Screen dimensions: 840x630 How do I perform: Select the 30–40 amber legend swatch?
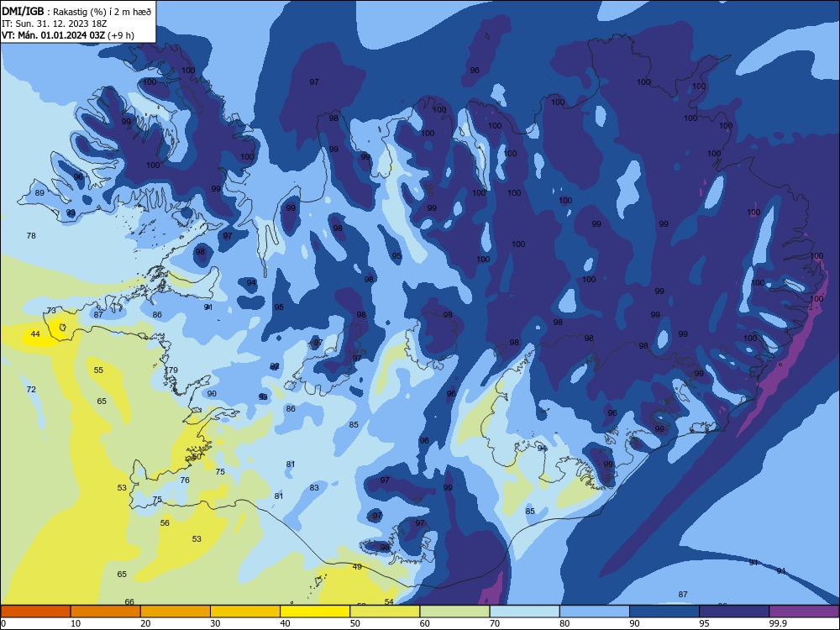point(245,612)
